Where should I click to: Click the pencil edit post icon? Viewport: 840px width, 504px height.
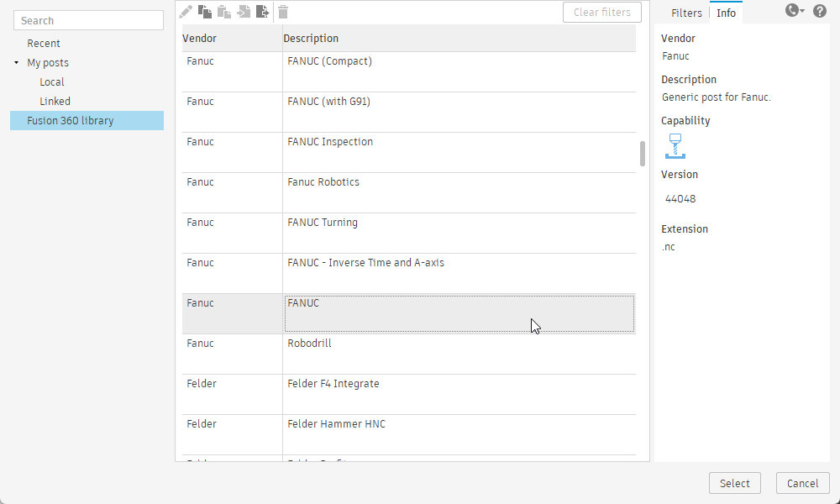click(x=186, y=12)
